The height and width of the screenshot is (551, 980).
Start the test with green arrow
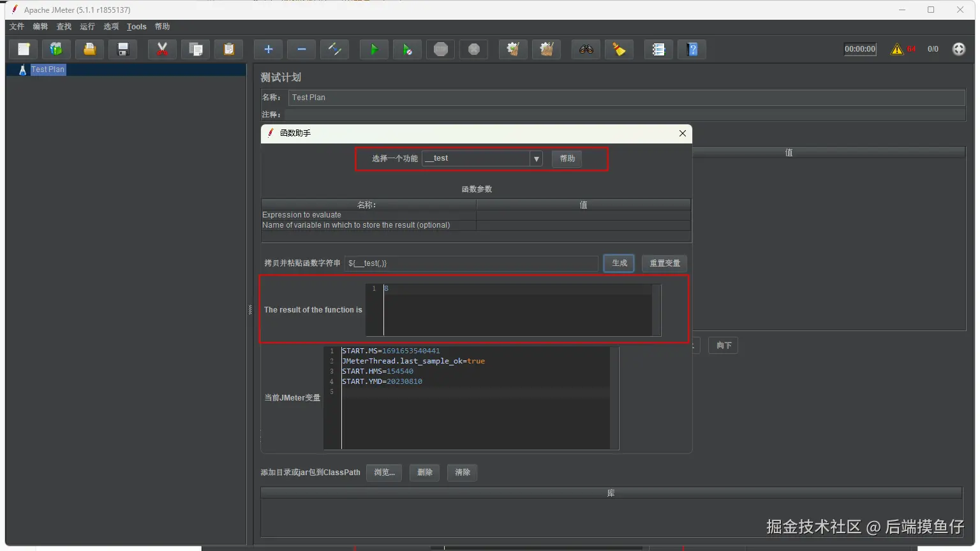click(375, 49)
